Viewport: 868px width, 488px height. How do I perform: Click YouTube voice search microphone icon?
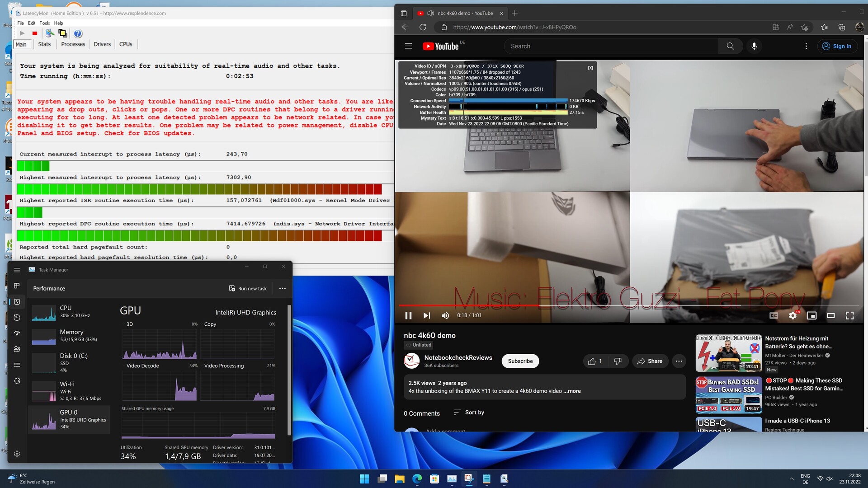coord(754,46)
